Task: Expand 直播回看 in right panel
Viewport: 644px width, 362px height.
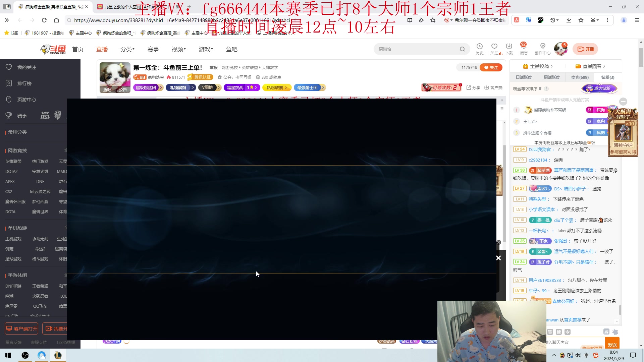Action: point(590,66)
